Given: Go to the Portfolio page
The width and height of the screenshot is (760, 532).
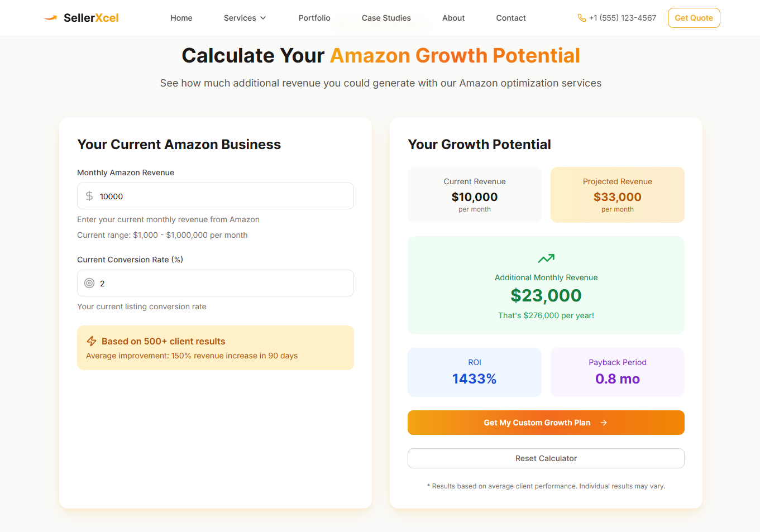Looking at the screenshot, I should point(314,18).
